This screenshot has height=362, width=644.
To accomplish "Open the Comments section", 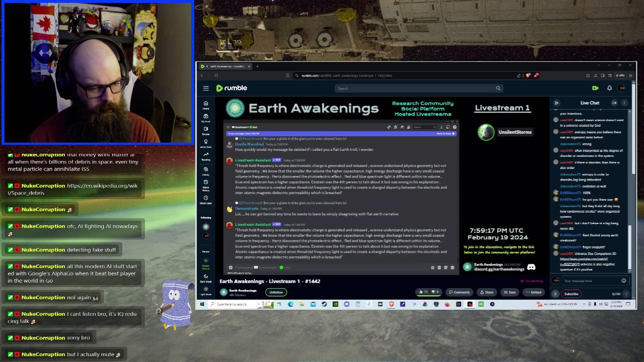I will (459, 292).
